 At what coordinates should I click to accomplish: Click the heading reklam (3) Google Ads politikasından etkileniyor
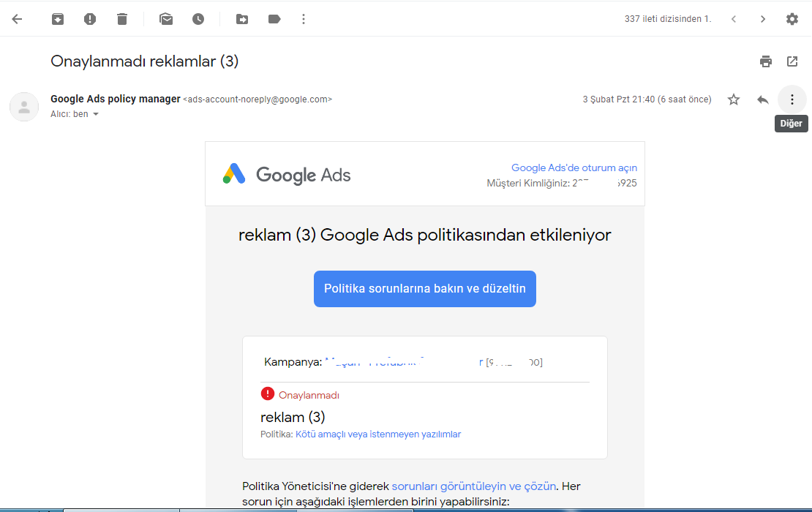point(424,235)
